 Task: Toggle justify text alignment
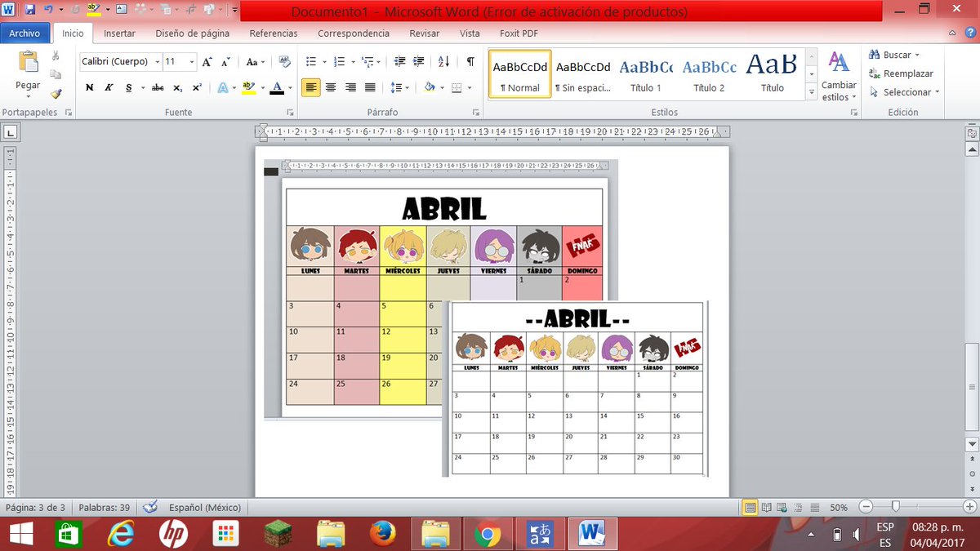pyautogui.click(x=369, y=87)
